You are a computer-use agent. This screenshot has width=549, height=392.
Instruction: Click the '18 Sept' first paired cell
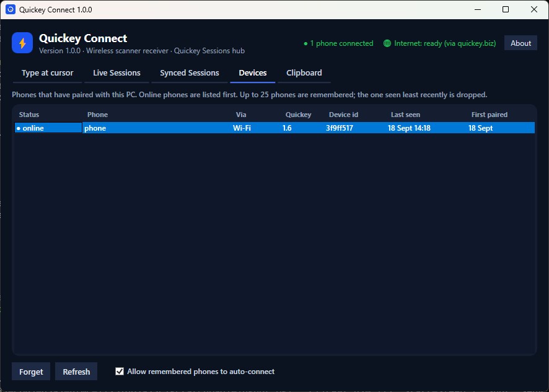(x=501, y=128)
